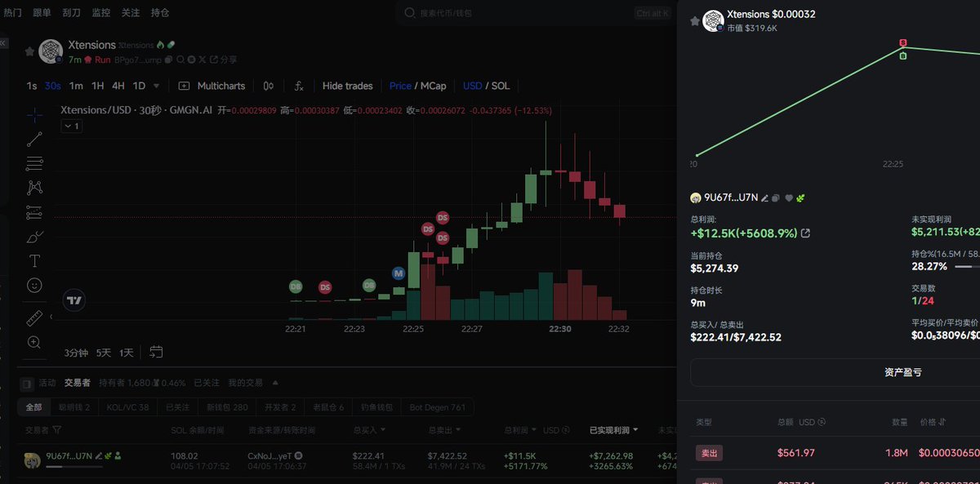Set chart range to 5天
The height and width of the screenshot is (484, 980).
coord(103,353)
